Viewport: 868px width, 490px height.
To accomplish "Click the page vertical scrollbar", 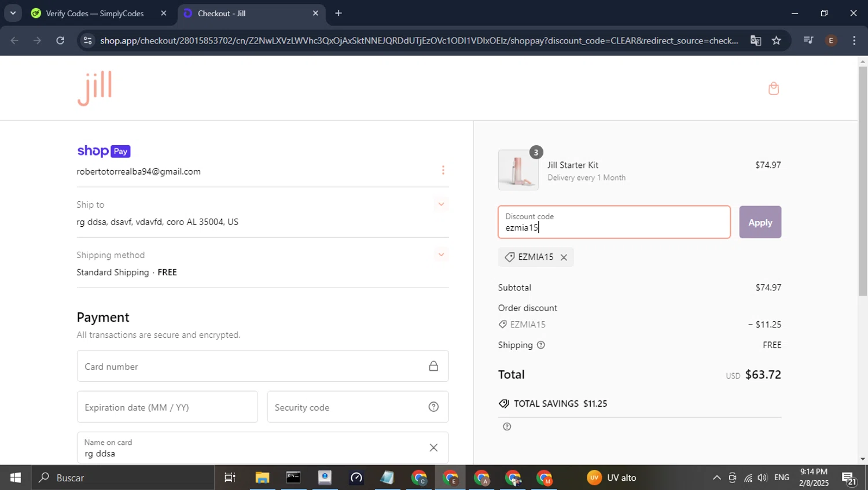I will click(x=863, y=180).
